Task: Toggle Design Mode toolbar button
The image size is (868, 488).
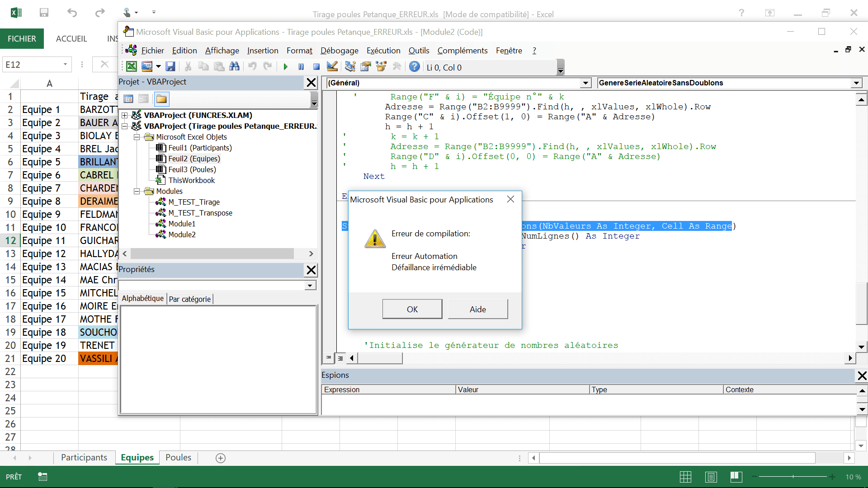Action: click(332, 67)
